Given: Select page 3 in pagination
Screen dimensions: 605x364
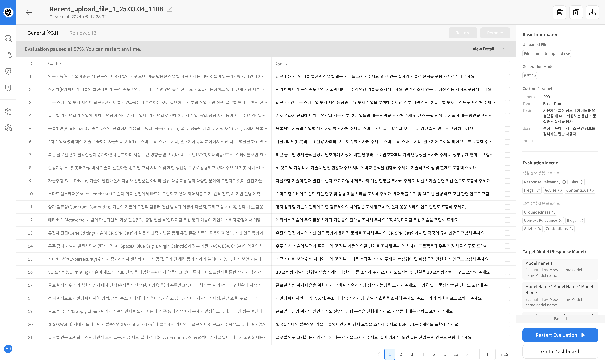Looking at the screenshot, I should coord(412,354).
